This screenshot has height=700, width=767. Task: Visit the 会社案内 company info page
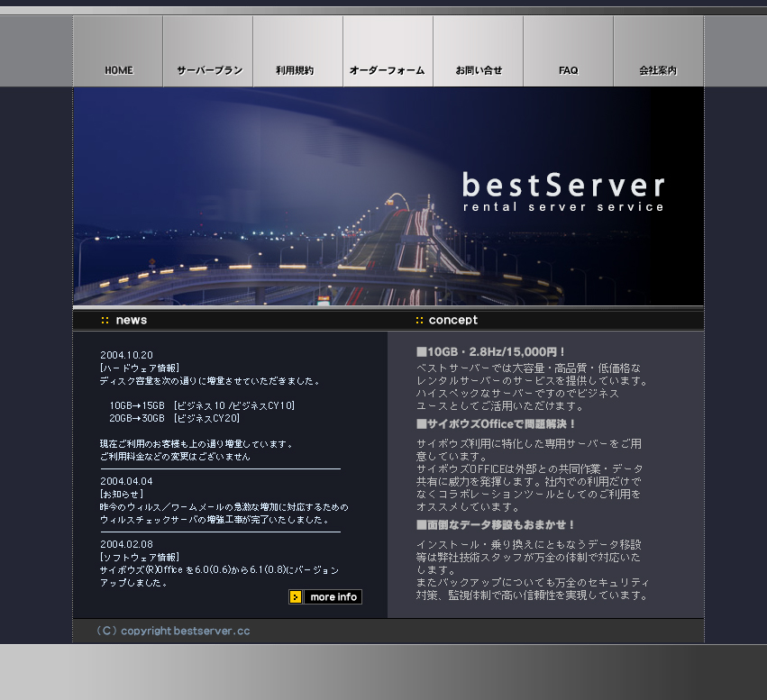658,70
